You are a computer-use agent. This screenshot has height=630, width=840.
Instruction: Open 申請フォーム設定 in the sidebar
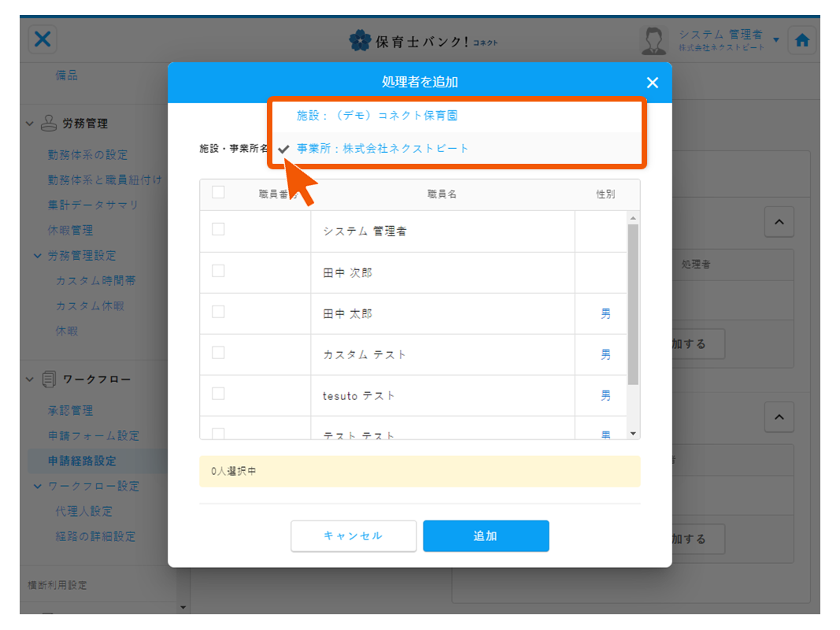[x=94, y=436]
